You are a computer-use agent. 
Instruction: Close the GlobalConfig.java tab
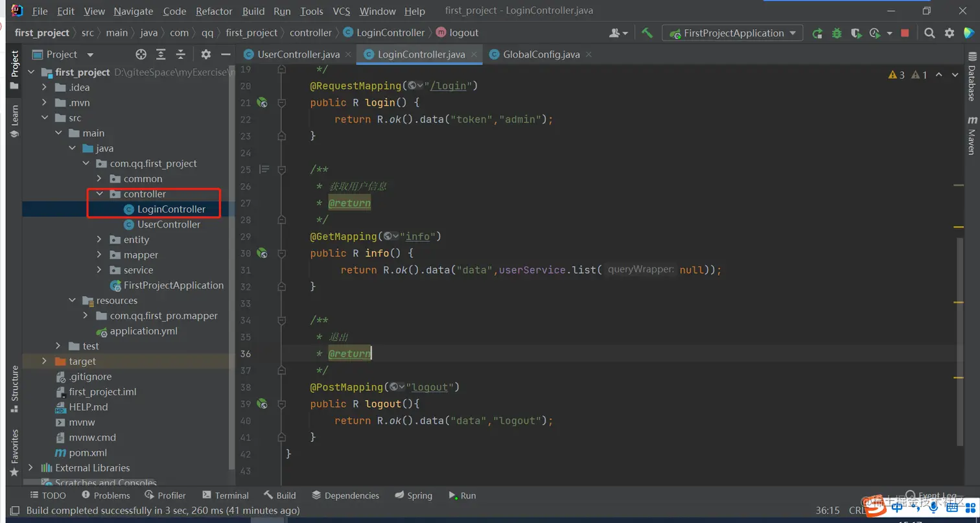[x=588, y=54]
